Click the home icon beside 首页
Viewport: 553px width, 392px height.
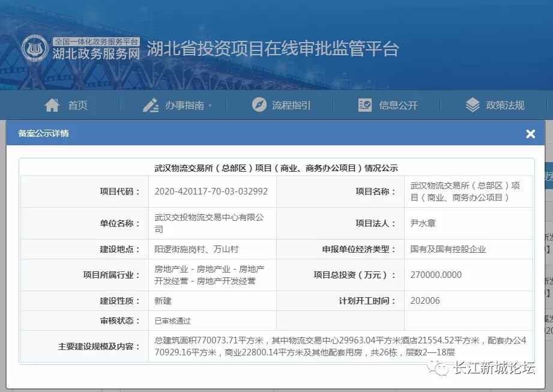tap(52, 105)
